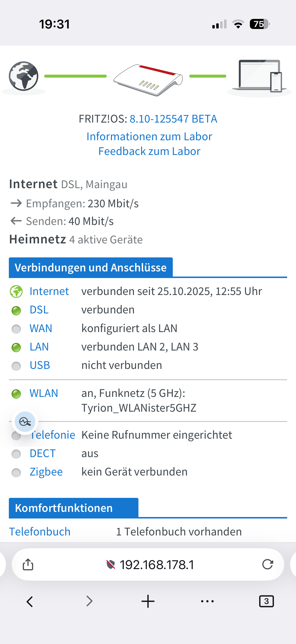Open the DSL connection details link
Viewport: 296px width, 644px height.
pos(39,310)
